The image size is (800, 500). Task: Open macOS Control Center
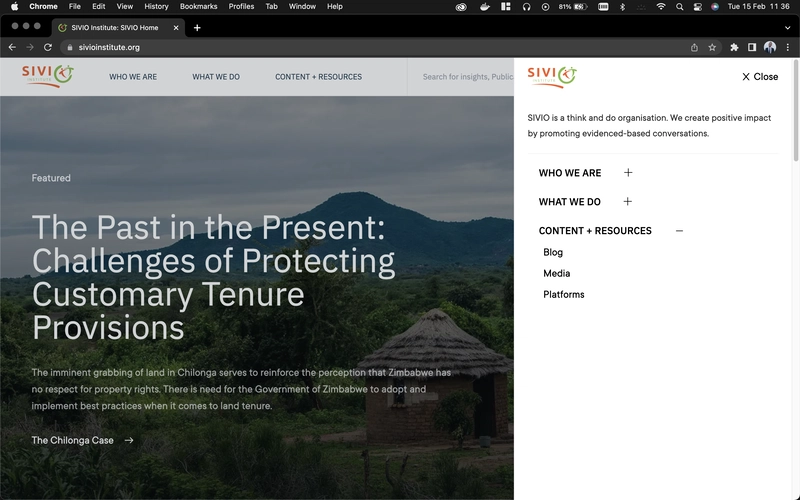click(x=696, y=6)
